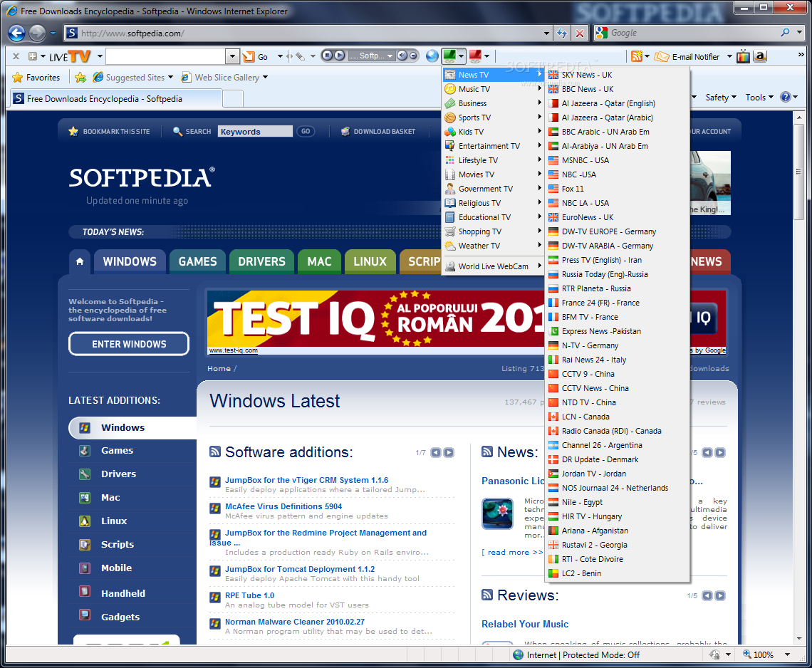Click the browser Back button
Image resolution: width=812 pixels, height=668 pixels.
click(x=16, y=33)
